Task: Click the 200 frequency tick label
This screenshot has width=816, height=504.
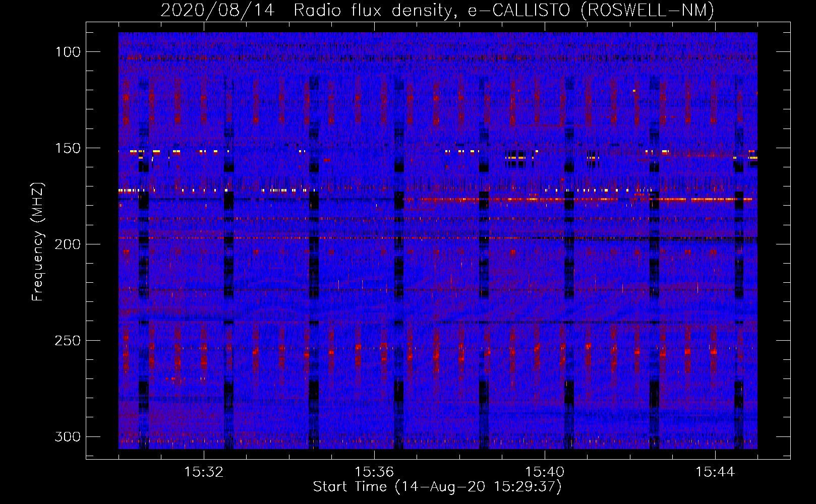Action: 68,244
